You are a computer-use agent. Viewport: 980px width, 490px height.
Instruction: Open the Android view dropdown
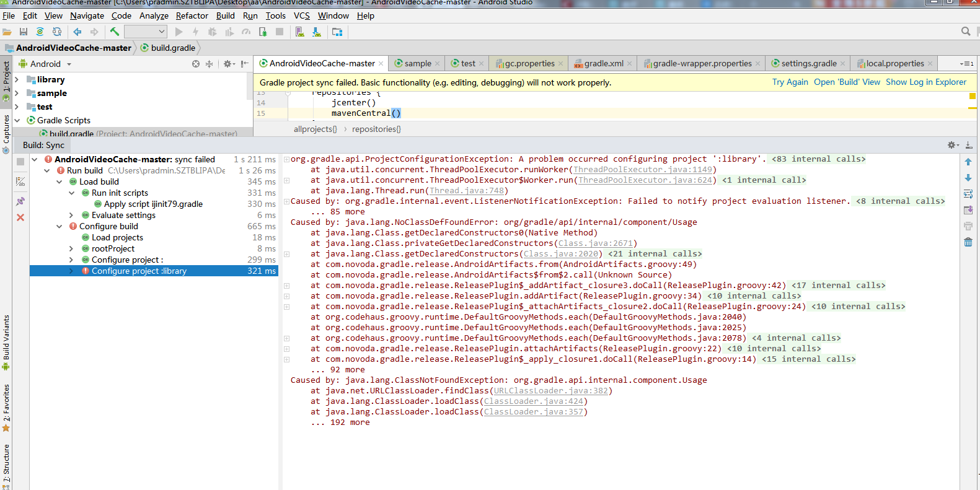[45, 64]
